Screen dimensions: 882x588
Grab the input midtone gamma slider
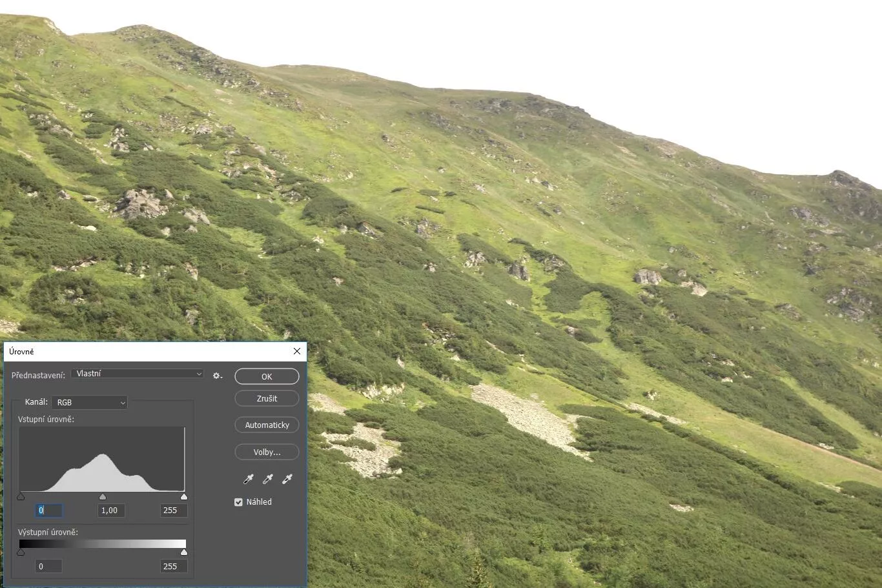click(x=103, y=496)
